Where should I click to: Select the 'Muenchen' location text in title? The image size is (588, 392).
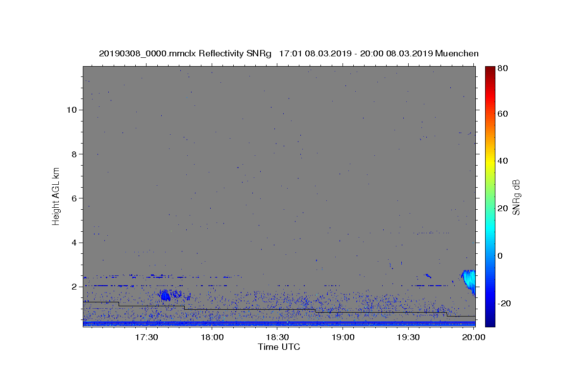457,53
